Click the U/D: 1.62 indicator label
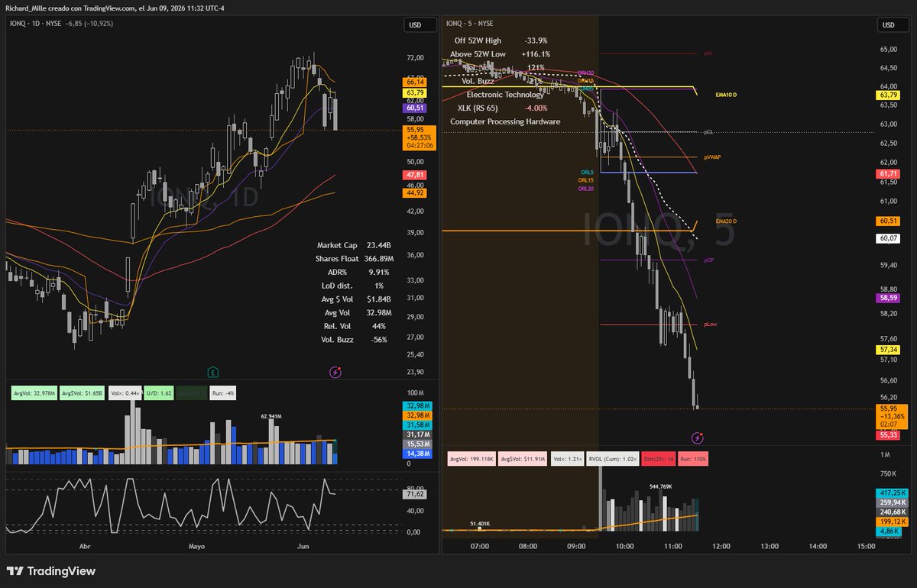The height and width of the screenshot is (588, 917). tap(159, 393)
